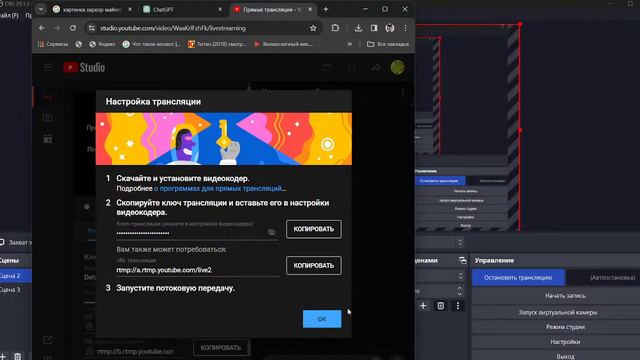Select Сцена 2 in OBS scenes
This screenshot has height=360, width=640.
16,276
